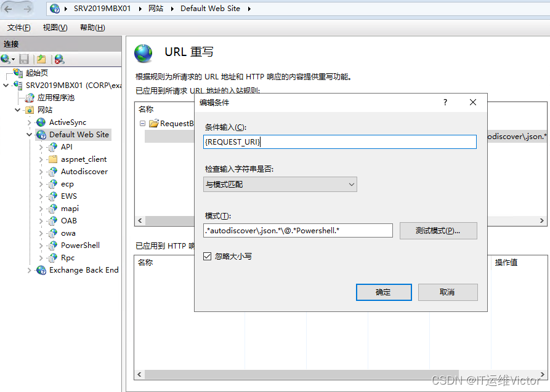Click the RequestB rule folder icon

point(153,124)
